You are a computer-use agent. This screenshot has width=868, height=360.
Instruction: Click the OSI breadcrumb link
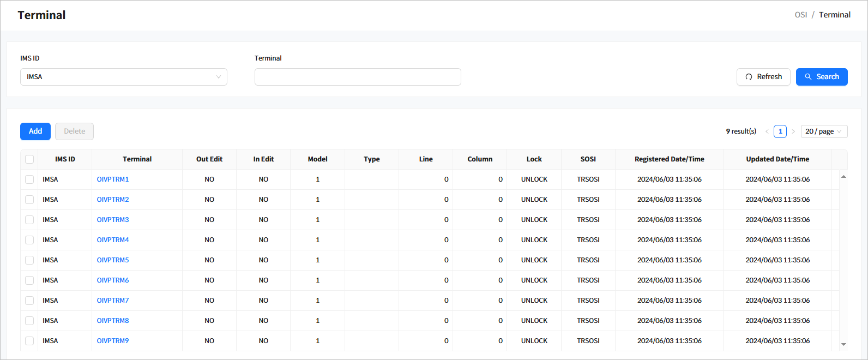tap(800, 15)
